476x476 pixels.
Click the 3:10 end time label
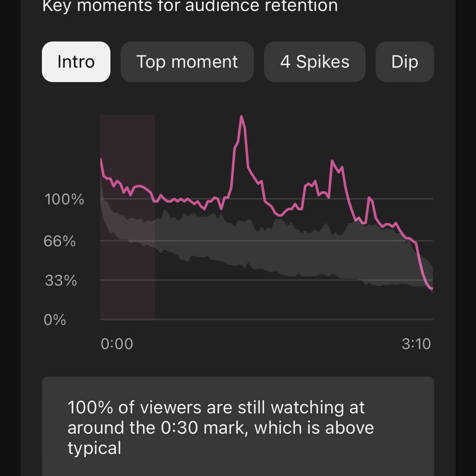coord(416,344)
